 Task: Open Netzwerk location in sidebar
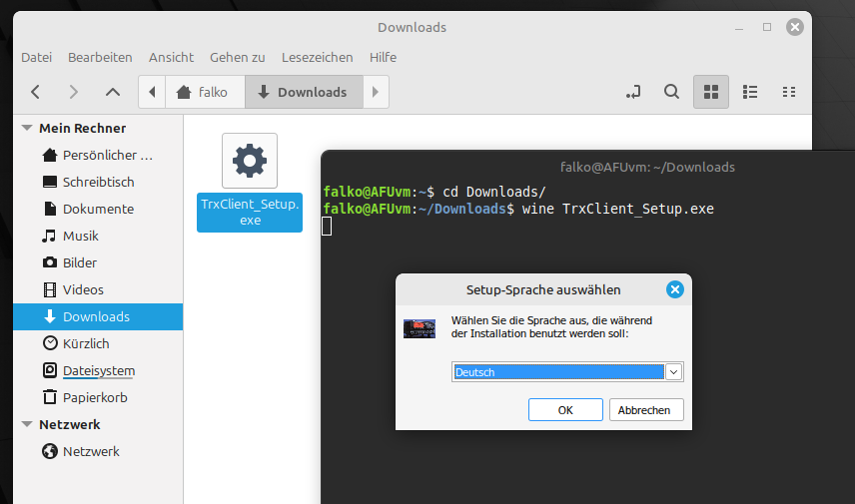coord(91,451)
